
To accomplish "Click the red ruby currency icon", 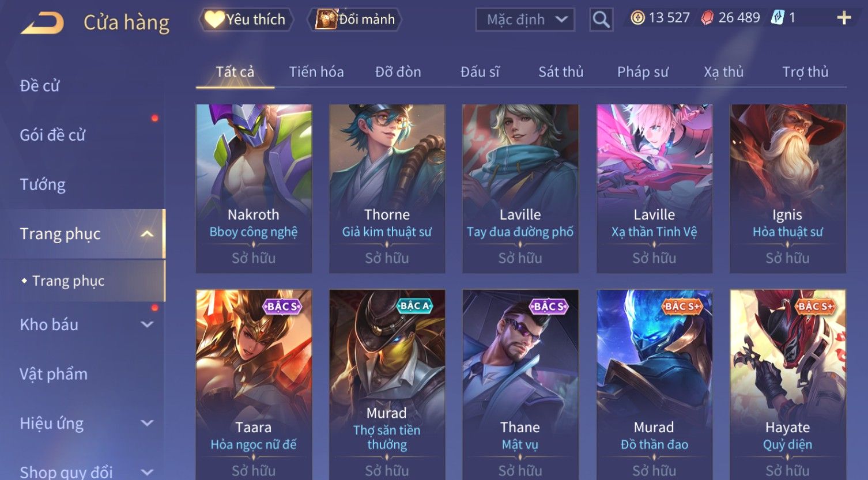I will 707,18.
